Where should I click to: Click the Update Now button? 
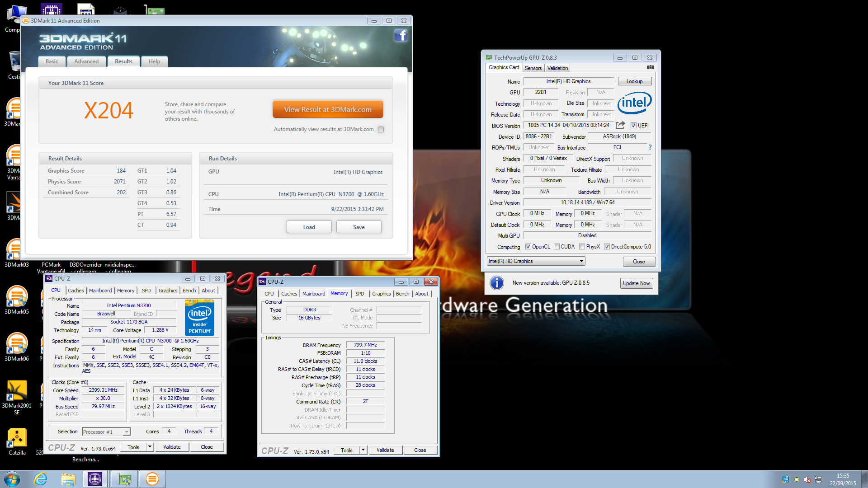[x=636, y=283]
